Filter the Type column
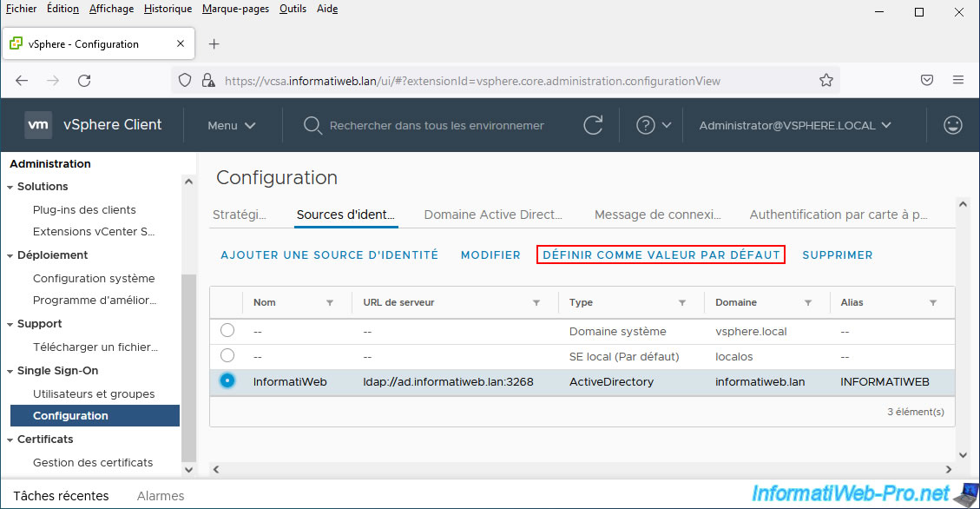Viewport: 980px width, 509px height. point(682,302)
